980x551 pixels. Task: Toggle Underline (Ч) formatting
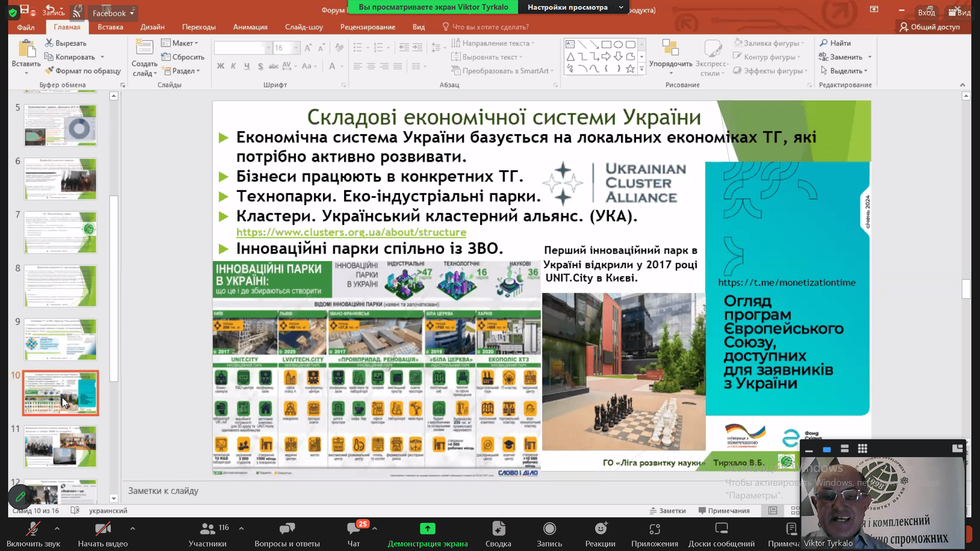tap(247, 66)
